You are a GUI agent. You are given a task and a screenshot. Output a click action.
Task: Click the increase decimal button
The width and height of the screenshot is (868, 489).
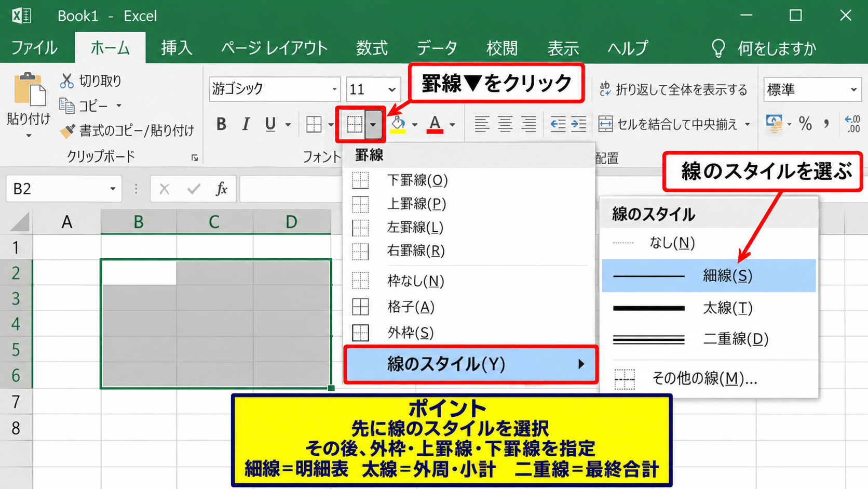click(x=852, y=124)
